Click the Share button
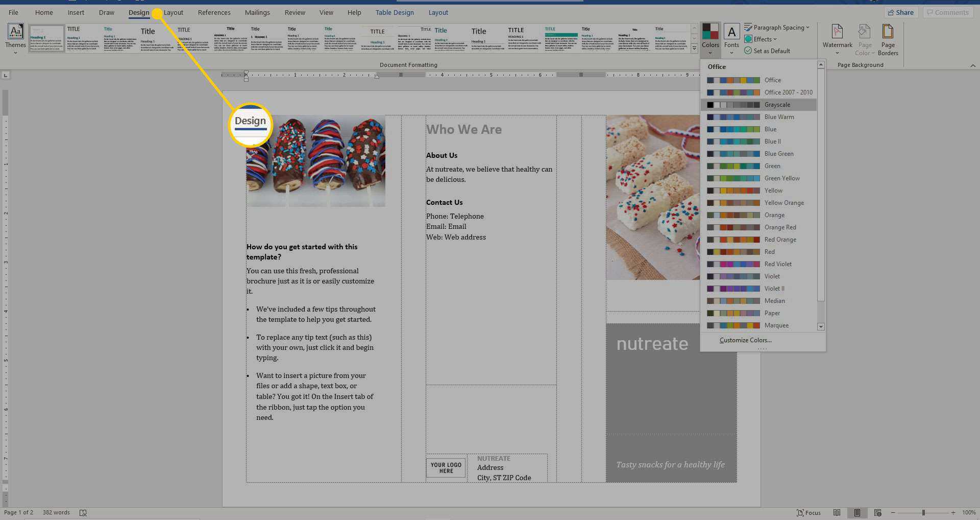 [900, 12]
